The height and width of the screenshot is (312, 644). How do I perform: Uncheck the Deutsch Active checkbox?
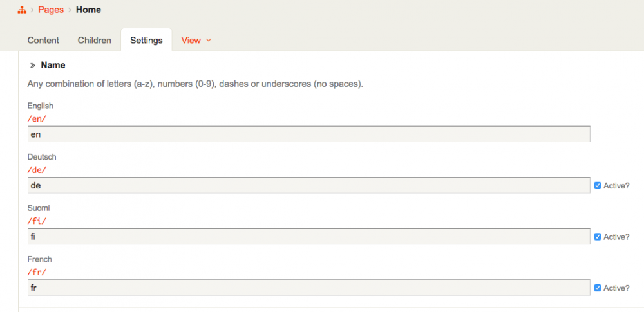point(597,185)
